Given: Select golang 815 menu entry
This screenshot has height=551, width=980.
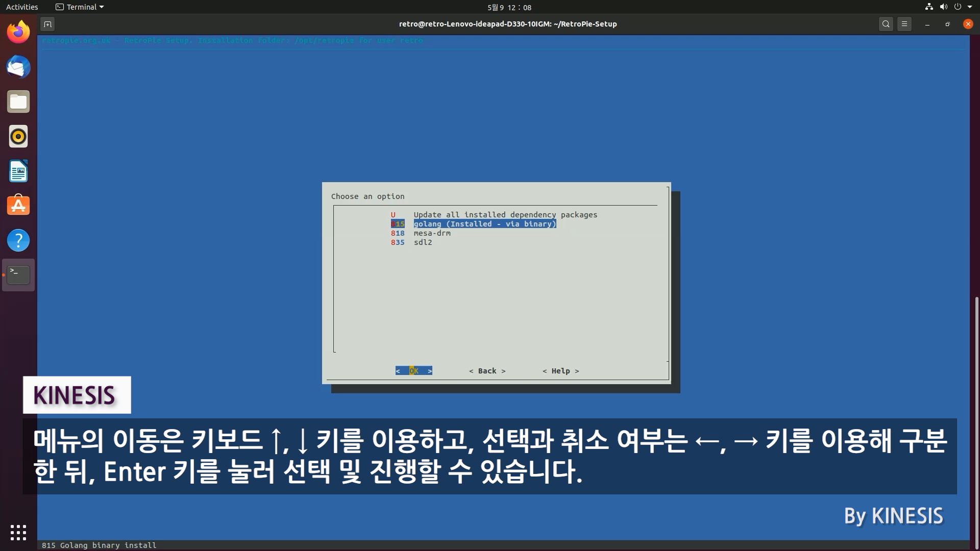Looking at the screenshot, I should pos(484,224).
